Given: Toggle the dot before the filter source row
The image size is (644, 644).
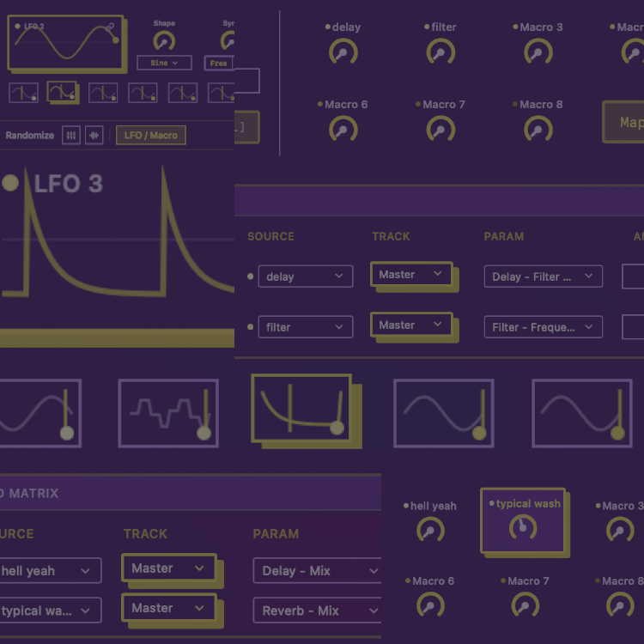Looking at the screenshot, I should coord(250,327).
